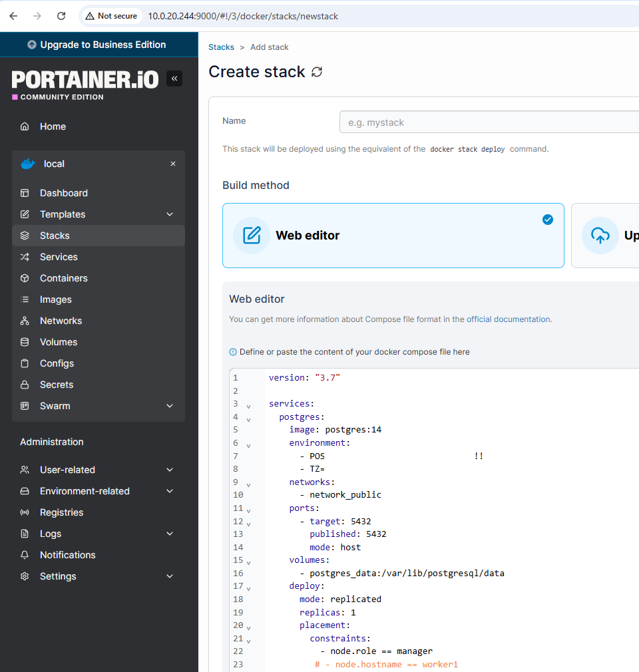Collapse the sidebar with double-chevron icon
This screenshot has height=672, width=639.
[174, 79]
